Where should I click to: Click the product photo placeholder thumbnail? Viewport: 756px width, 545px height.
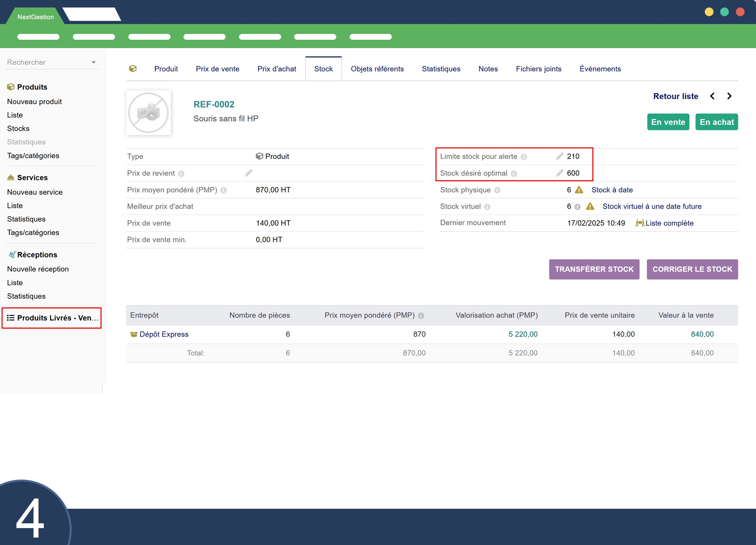[x=148, y=113]
